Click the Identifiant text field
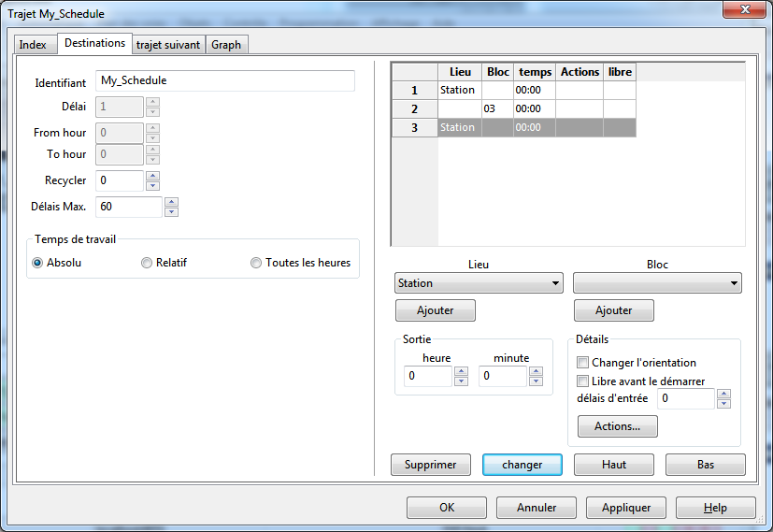 click(225, 81)
